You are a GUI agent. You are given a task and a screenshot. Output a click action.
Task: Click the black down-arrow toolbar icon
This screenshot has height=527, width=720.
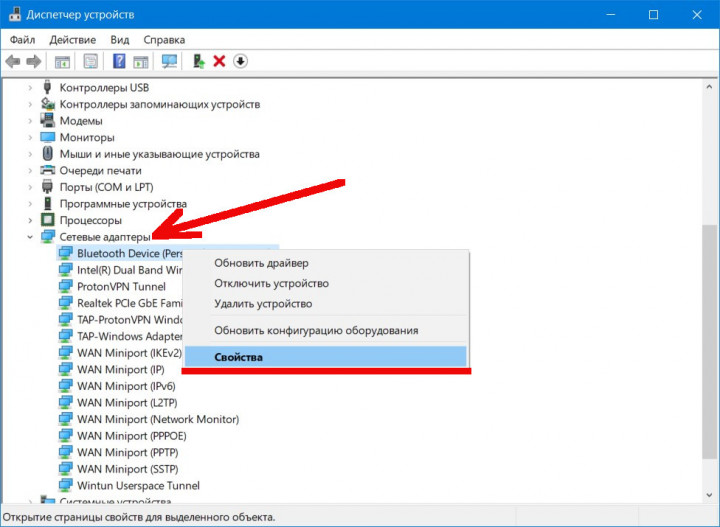point(240,61)
